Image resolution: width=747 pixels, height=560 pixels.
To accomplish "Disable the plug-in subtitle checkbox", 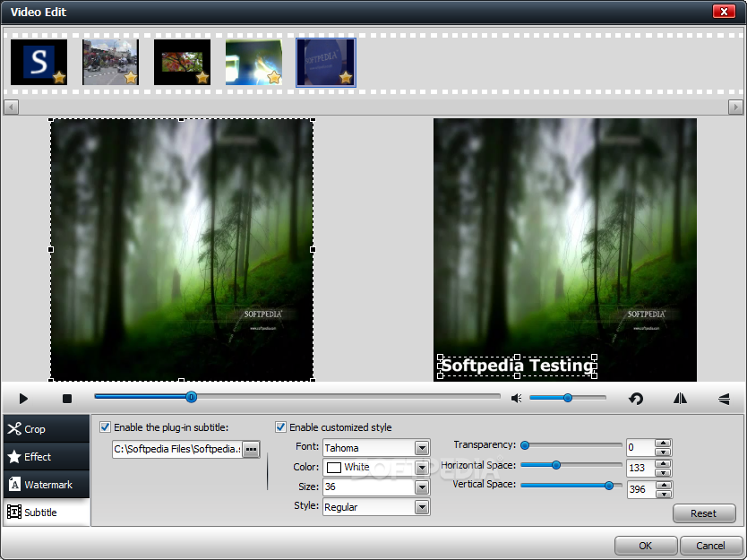I will point(106,427).
